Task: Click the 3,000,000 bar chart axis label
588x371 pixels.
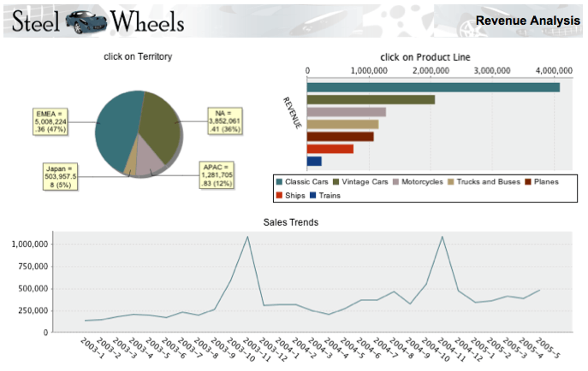Action: click(492, 71)
